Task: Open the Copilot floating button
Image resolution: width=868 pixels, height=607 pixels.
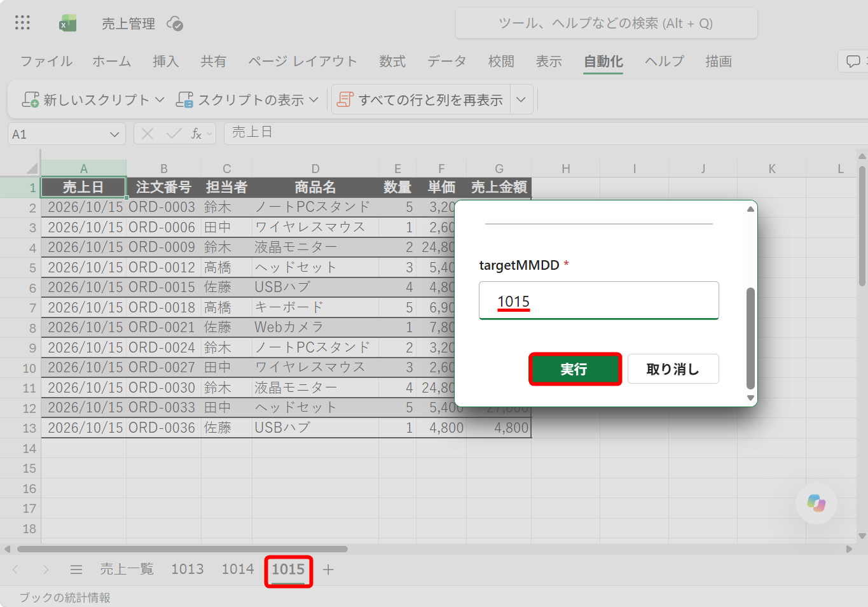Action: [816, 503]
